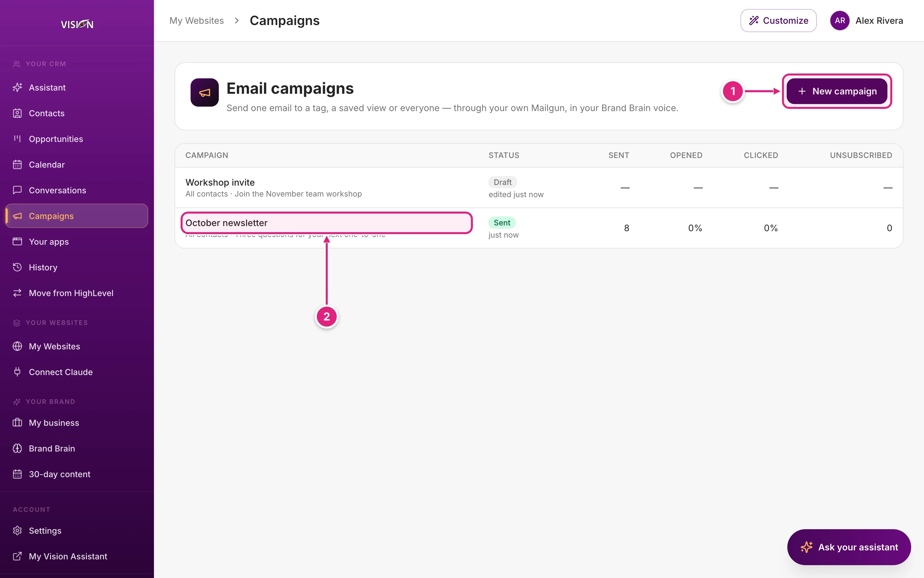Click the Email campaigns megaphone tile icon

point(205,92)
